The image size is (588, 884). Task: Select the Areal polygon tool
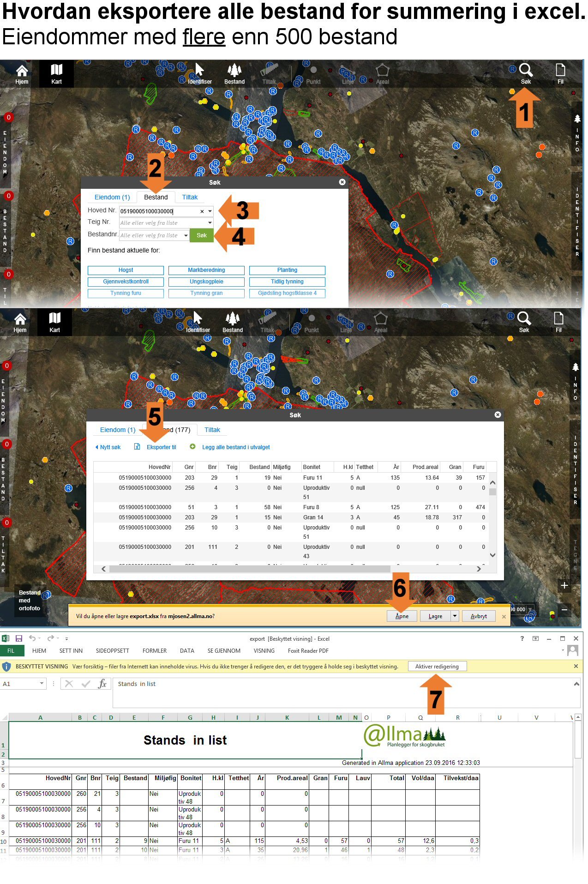tap(382, 72)
